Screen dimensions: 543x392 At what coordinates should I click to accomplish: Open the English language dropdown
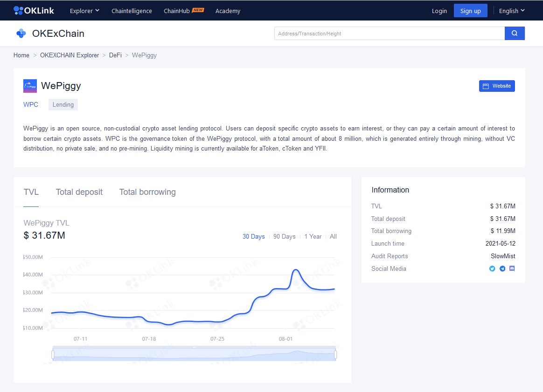pos(512,11)
